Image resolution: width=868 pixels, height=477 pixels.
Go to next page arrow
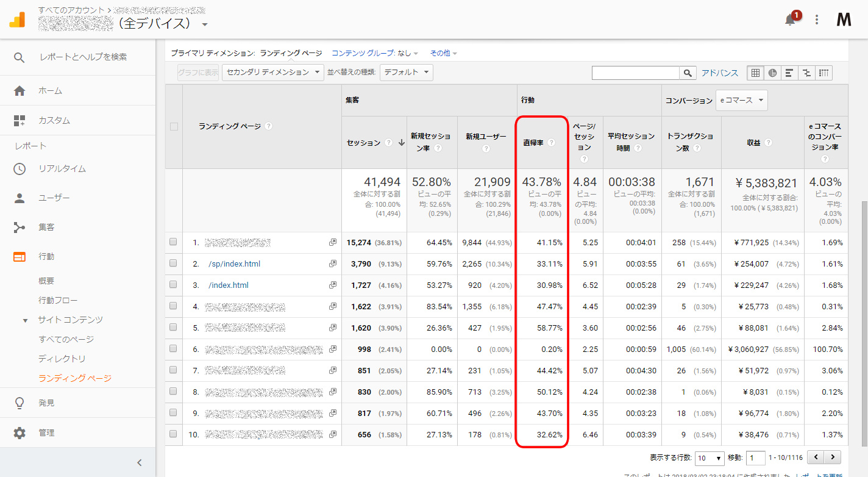pos(833,457)
